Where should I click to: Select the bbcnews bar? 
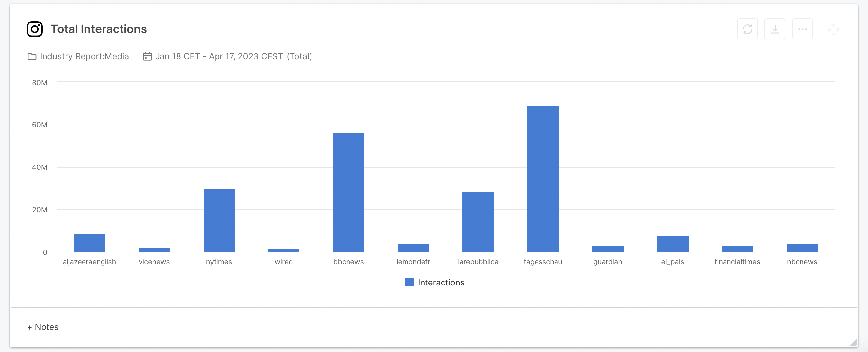click(x=349, y=192)
